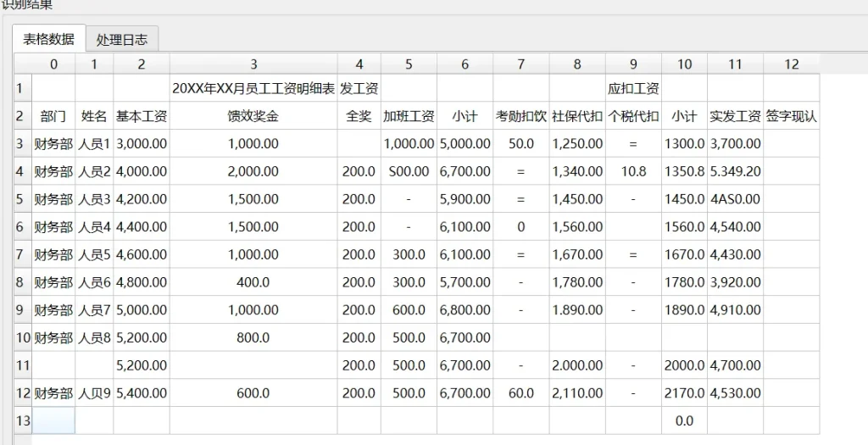The width and height of the screenshot is (868, 445).
Task: Select the 人员7 name cell
Action: 94,310
